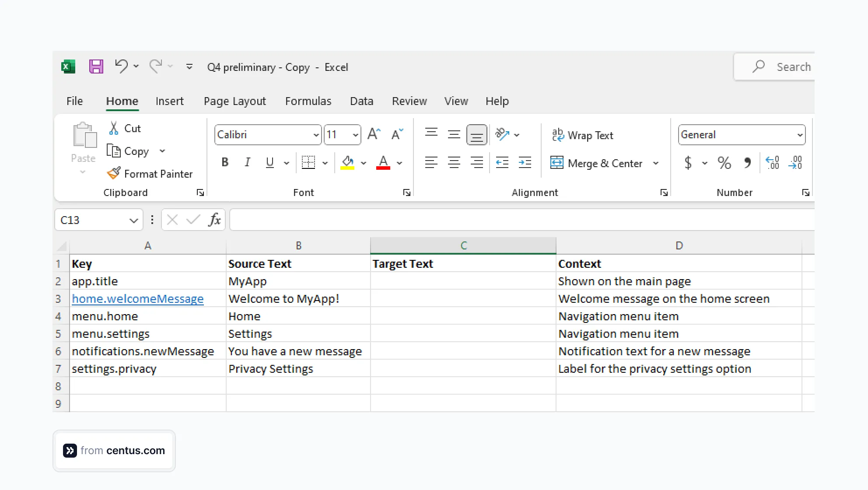
Task: Save the workbook with the Save icon
Action: click(x=96, y=66)
